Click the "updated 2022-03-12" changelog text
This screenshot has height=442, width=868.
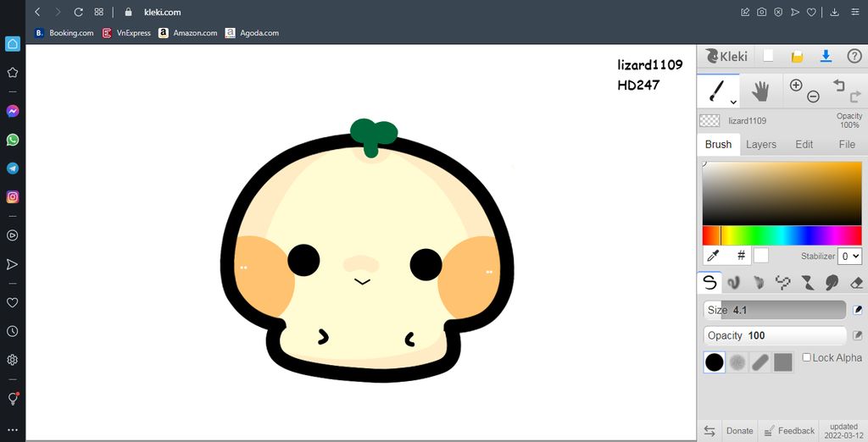[843, 430]
